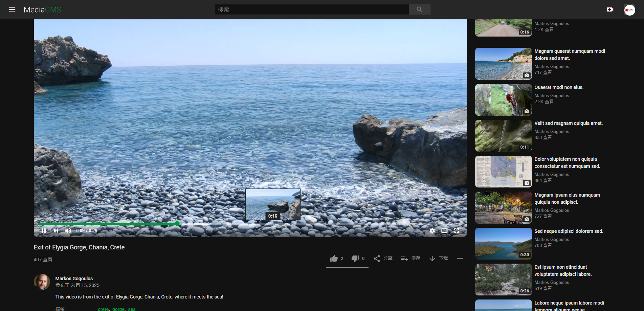The height and width of the screenshot is (311, 644).
Task: Share the video via 分享
Action: pyautogui.click(x=383, y=259)
